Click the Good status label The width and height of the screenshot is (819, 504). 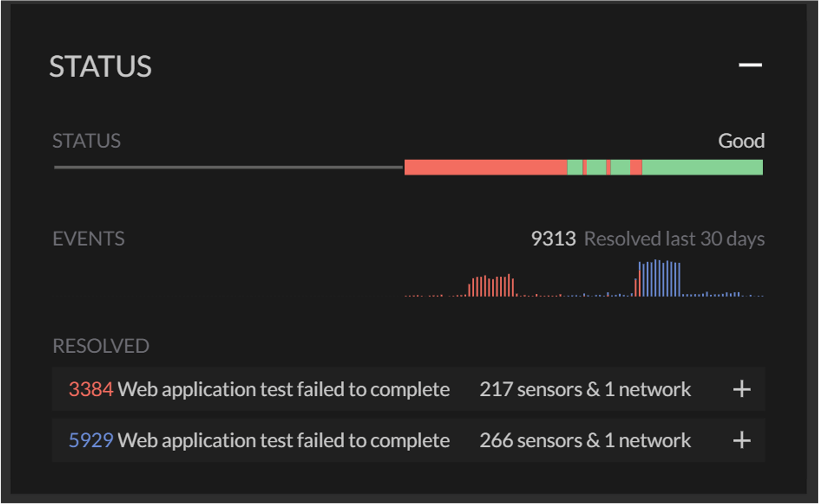coord(741,141)
